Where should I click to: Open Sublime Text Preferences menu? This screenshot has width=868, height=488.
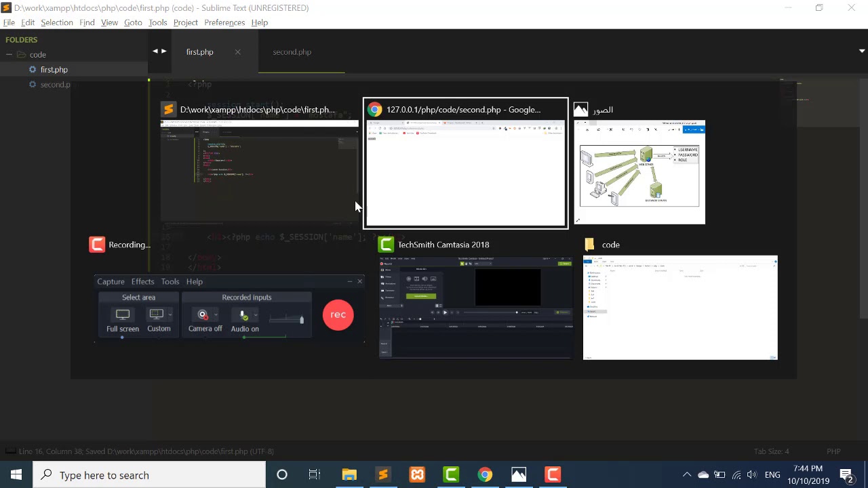tap(224, 22)
